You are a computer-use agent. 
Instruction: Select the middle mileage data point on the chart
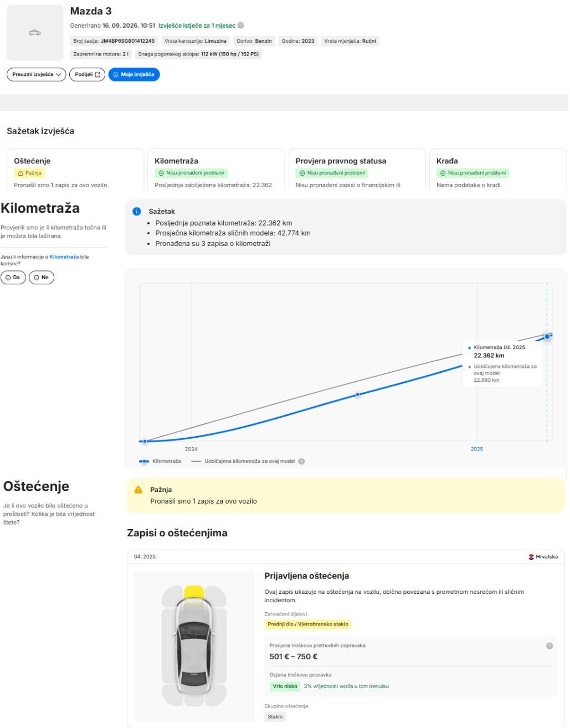[x=357, y=394]
